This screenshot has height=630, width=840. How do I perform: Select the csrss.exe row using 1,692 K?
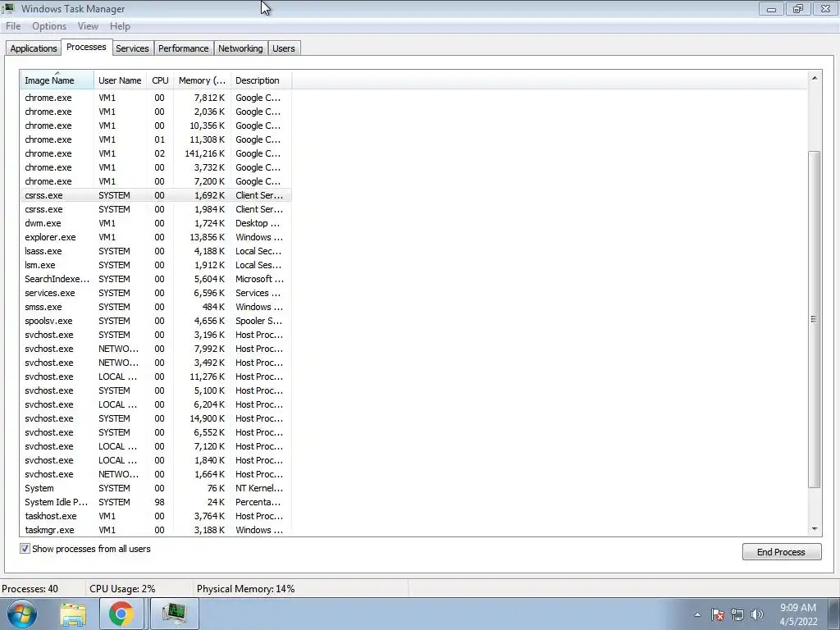point(156,195)
